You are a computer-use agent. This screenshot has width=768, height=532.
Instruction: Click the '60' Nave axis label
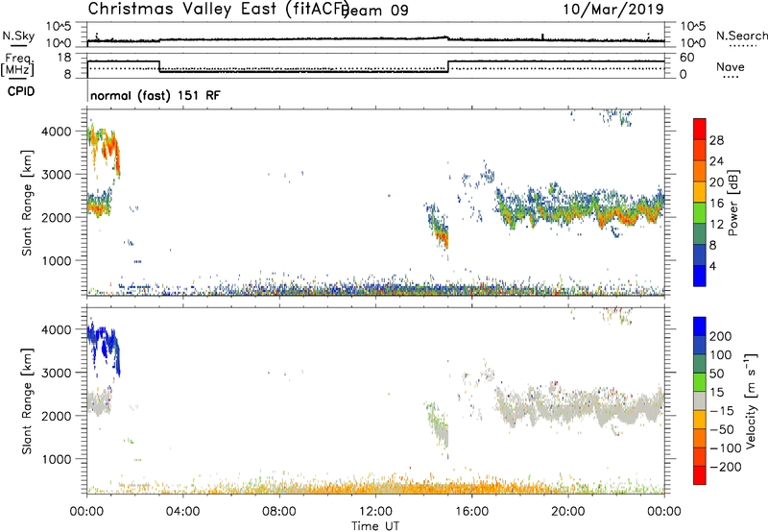point(686,58)
